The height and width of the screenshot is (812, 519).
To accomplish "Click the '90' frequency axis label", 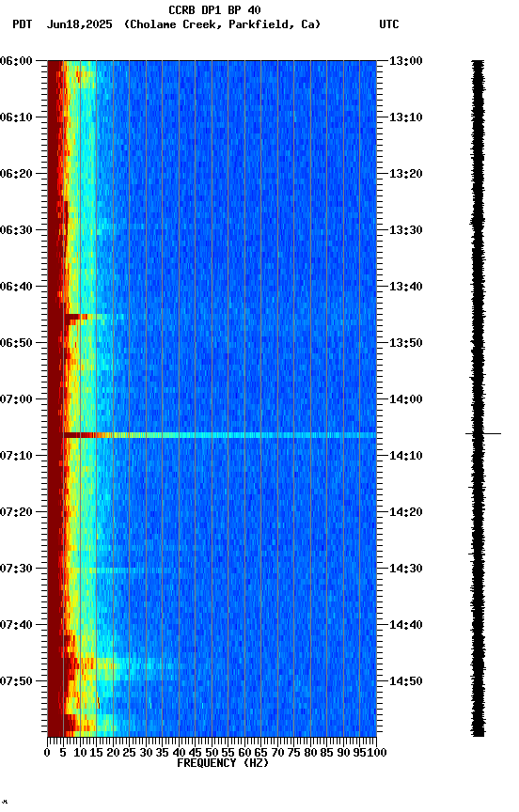I will point(343,753).
